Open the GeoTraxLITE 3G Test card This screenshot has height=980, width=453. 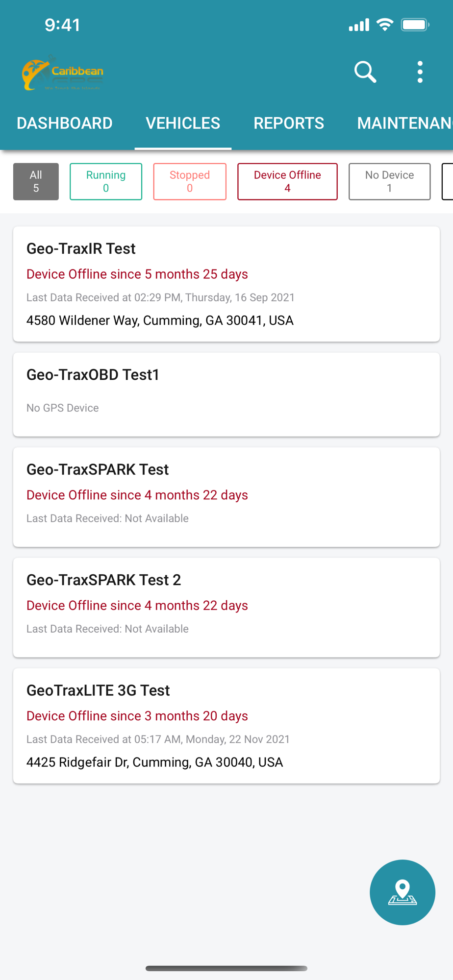tap(226, 726)
